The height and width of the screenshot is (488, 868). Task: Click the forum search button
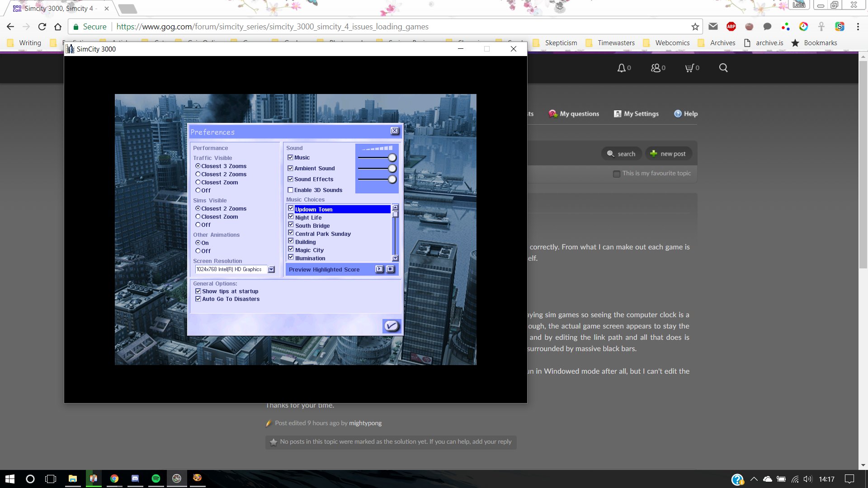(x=621, y=154)
